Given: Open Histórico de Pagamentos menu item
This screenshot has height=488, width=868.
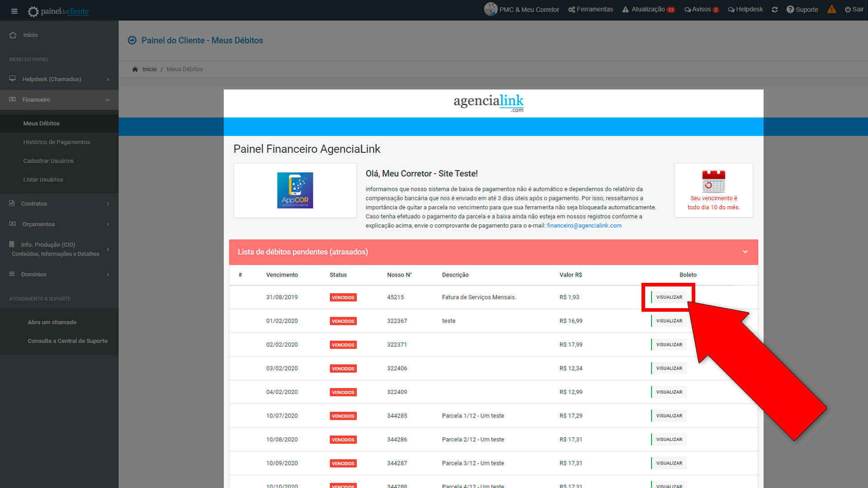Looking at the screenshot, I should pos(57,142).
